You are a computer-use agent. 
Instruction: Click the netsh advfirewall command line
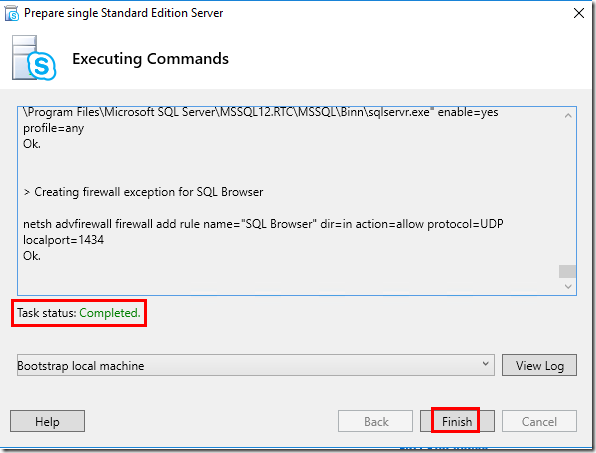click(x=263, y=224)
